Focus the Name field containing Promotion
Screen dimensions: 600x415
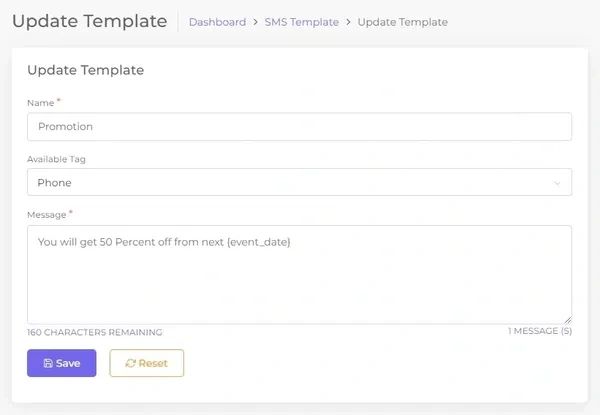300,127
